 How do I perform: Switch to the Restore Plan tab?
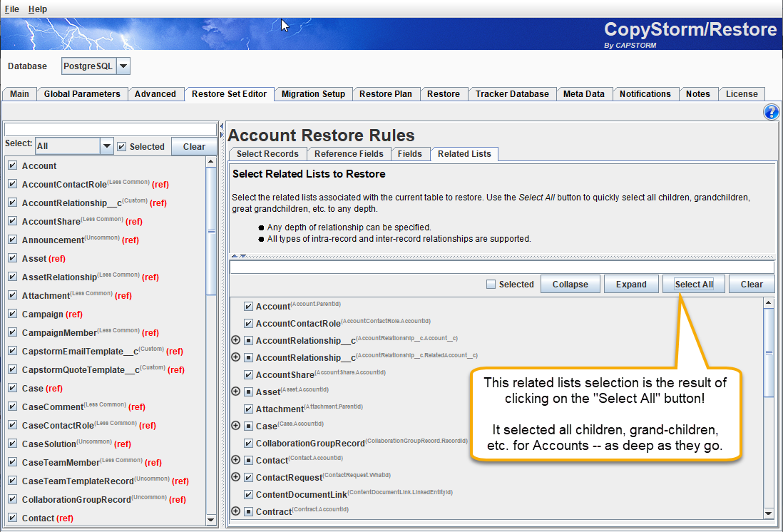(386, 94)
